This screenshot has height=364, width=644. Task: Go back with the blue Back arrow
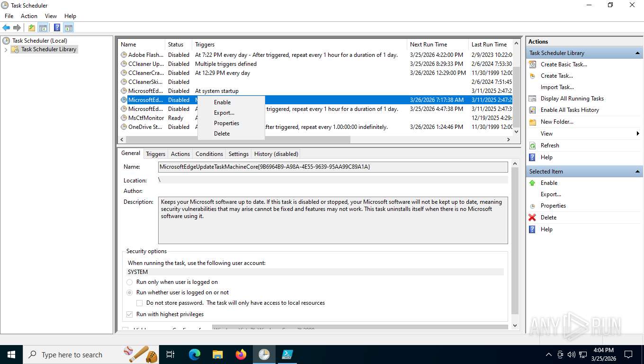6,27
